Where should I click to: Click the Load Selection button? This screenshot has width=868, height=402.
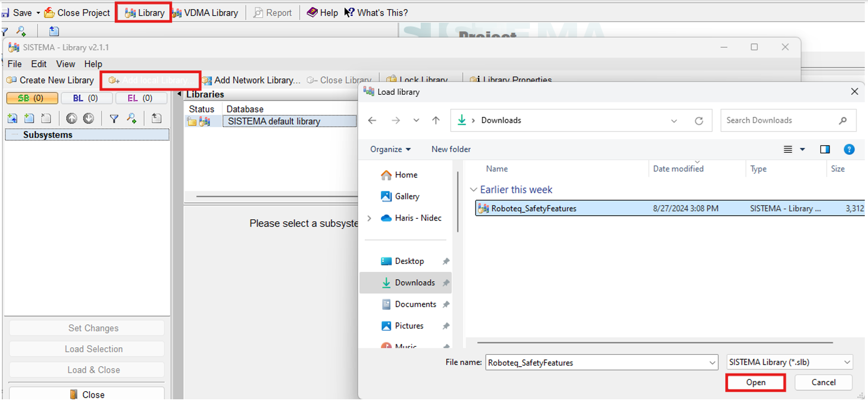[x=87, y=349]
